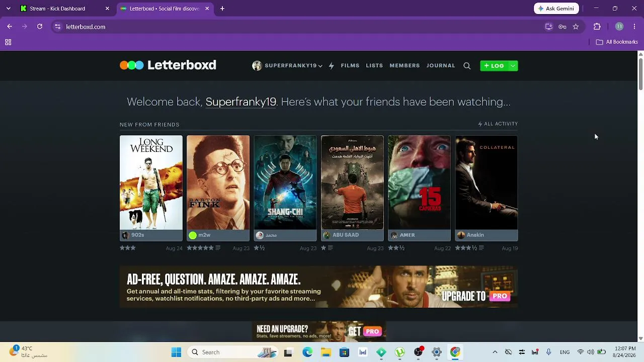Click the green LOG button

click(494, 66)
